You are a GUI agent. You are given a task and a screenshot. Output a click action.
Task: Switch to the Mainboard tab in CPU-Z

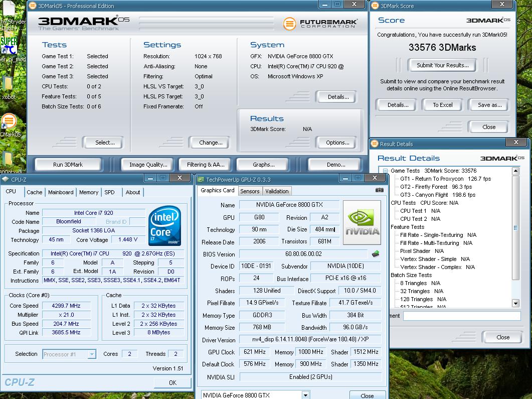coord(61,192)
